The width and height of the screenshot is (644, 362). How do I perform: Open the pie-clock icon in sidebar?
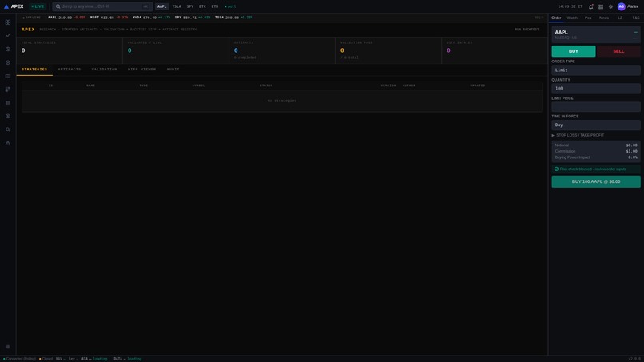[8, 50]
